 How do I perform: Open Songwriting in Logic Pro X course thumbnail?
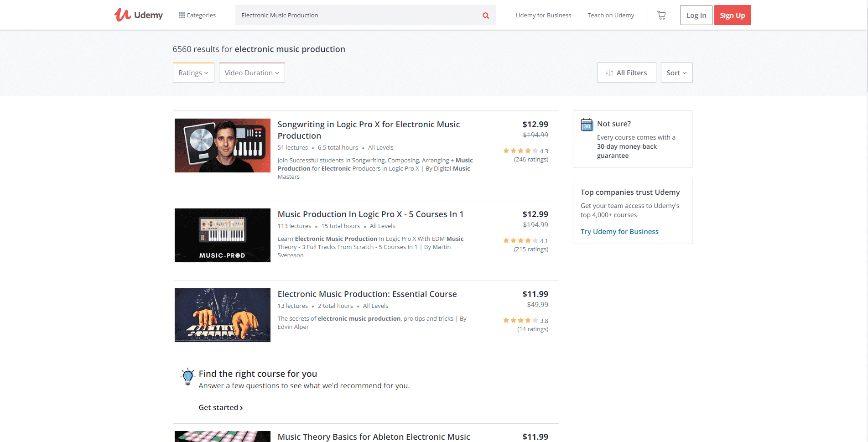(223, 146)
